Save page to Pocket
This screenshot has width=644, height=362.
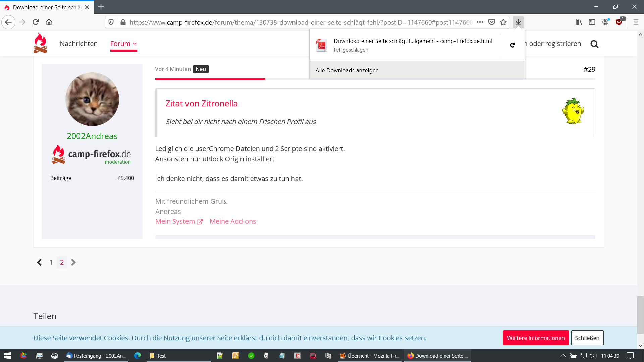pyautogui.click(x=491, y=22)
